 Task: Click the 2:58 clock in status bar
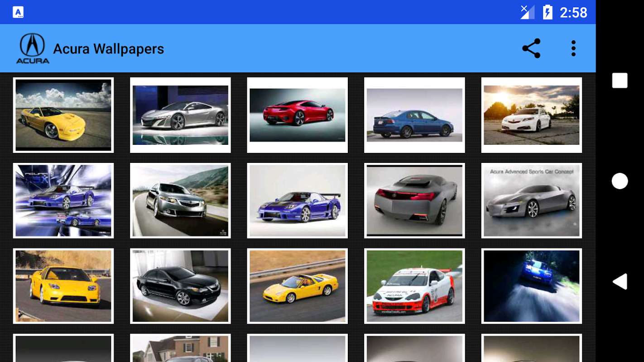573,13
